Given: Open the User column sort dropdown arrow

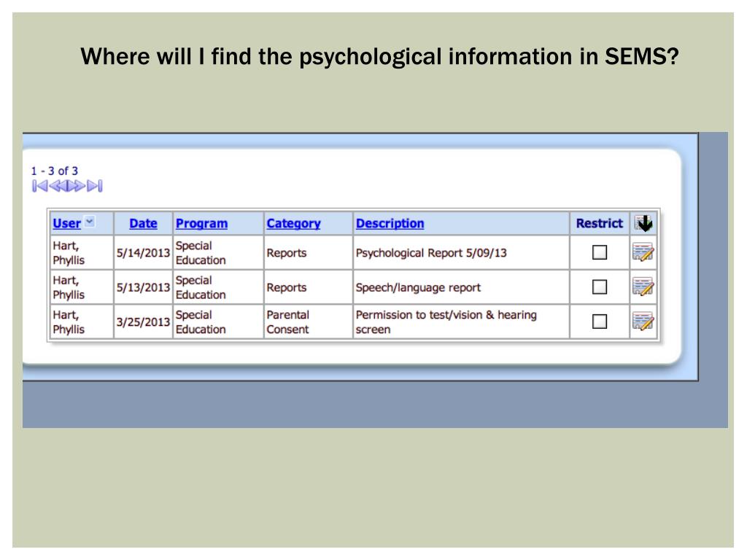Looking at the screenshot, I should click(x=90, y=222).
